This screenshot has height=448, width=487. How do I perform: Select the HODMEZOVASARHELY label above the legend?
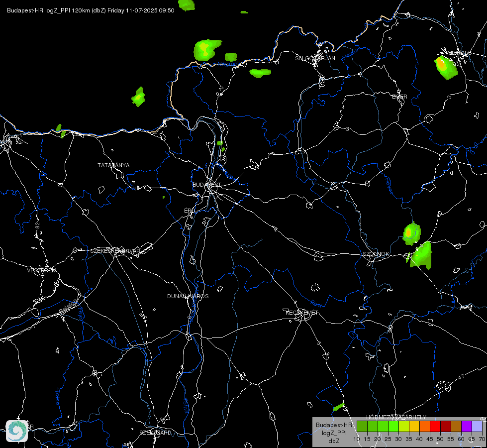tap(396, 417)
